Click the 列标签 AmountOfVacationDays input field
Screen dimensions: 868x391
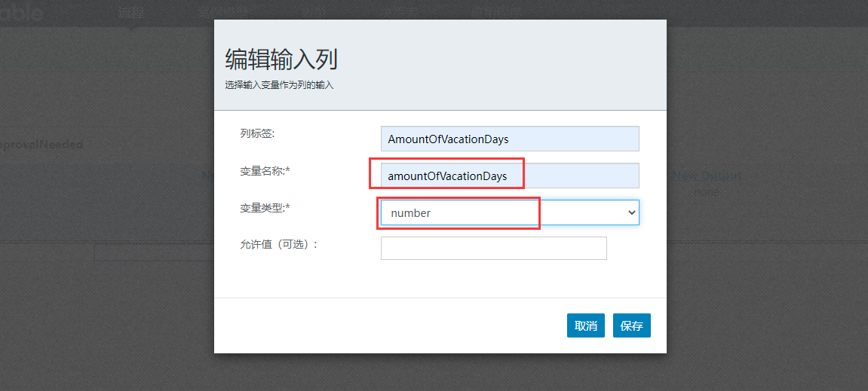(x=509, y=139)
